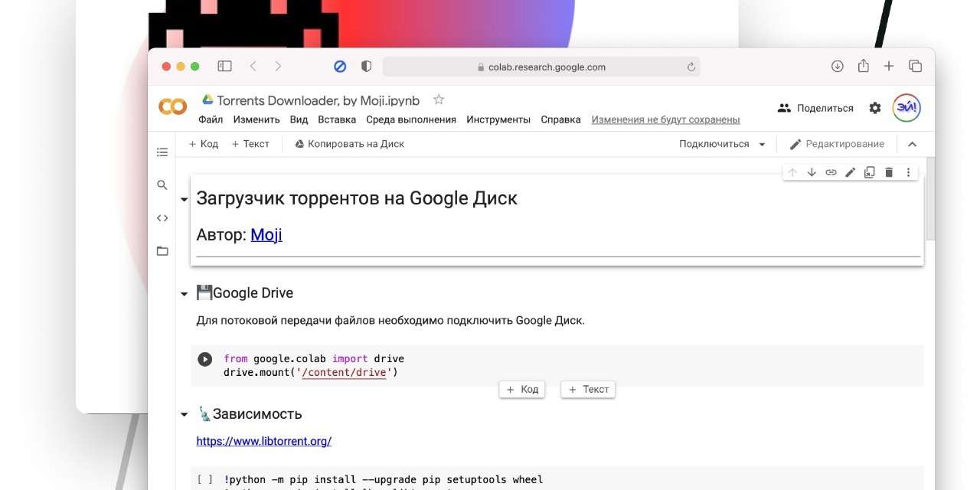The height and width of the screenshot is (490, 980).
Task: Click Изменения не будут сохранены link
Action: (x=665, y=119)
